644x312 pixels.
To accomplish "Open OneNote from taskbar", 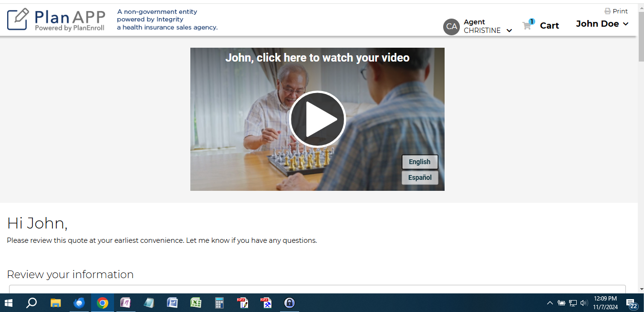I will click(x=125, y=303).
